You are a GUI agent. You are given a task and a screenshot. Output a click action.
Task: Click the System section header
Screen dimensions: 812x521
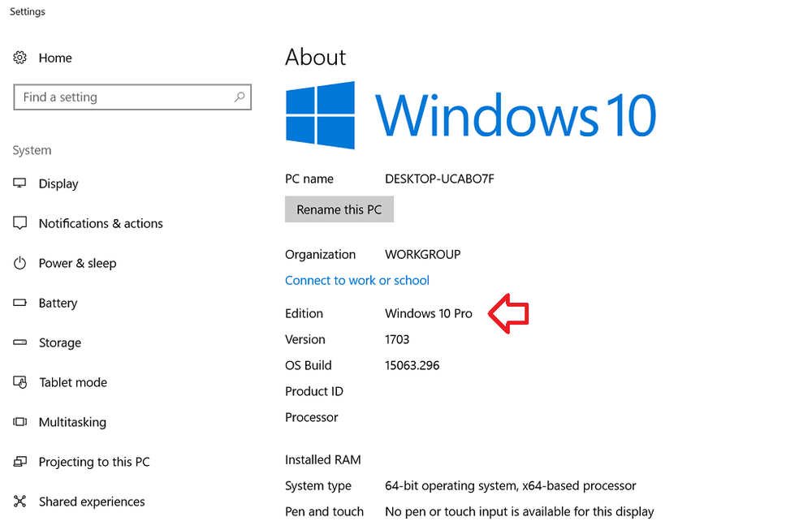pyautogui.click(x=32, y=151)
